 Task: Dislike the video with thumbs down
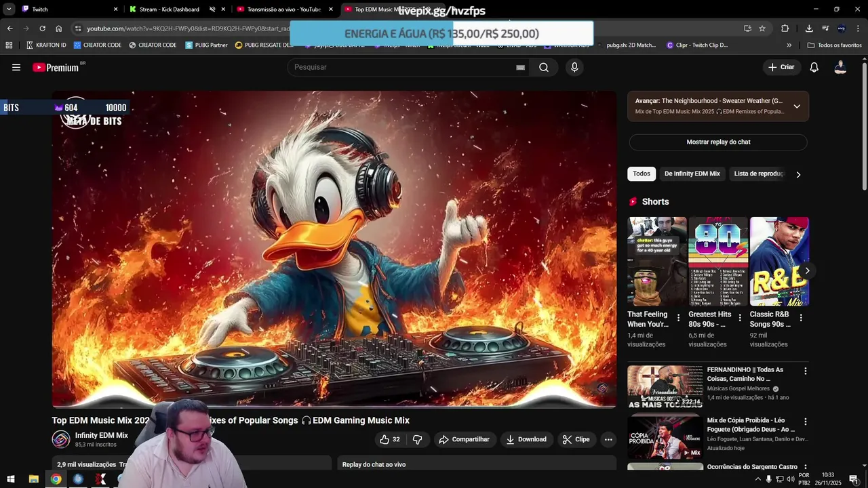coord(418,439)
